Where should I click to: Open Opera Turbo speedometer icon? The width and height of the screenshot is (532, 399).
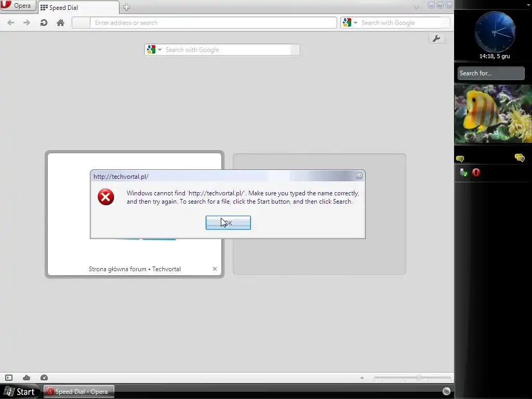point(44,378)
